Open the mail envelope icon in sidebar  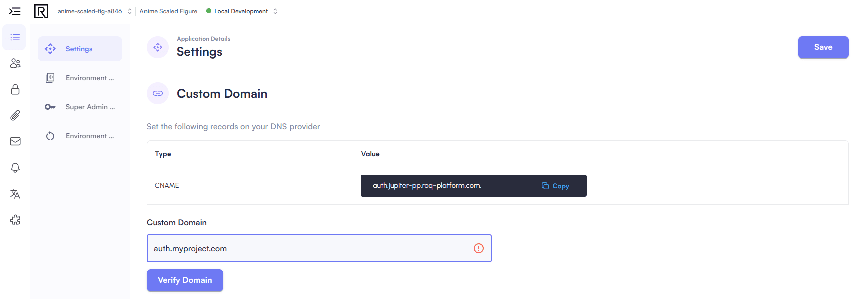pos(15,141)
